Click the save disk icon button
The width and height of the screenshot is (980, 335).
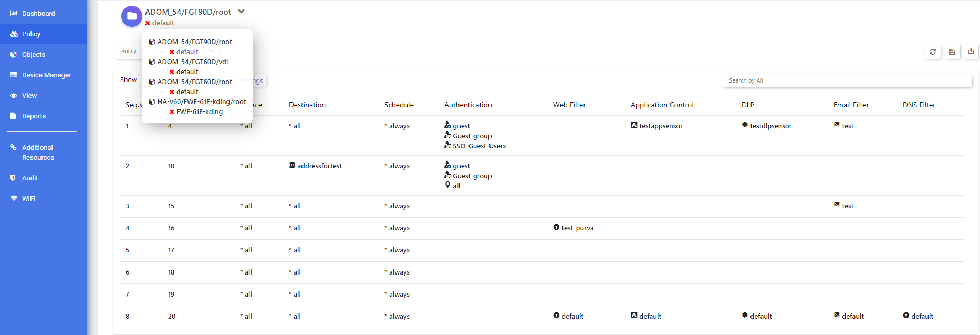pyautogui.click(x=952, y=52)
